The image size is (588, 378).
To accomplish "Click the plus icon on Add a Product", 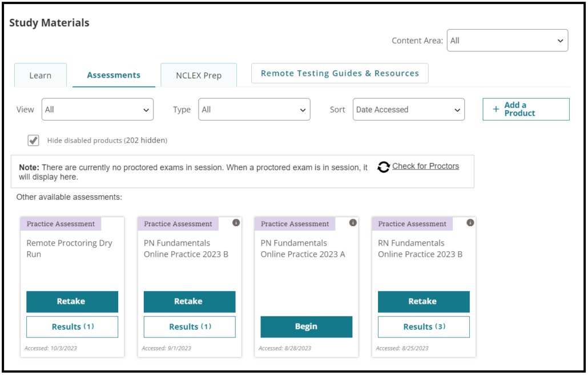I will pos(496,109).
